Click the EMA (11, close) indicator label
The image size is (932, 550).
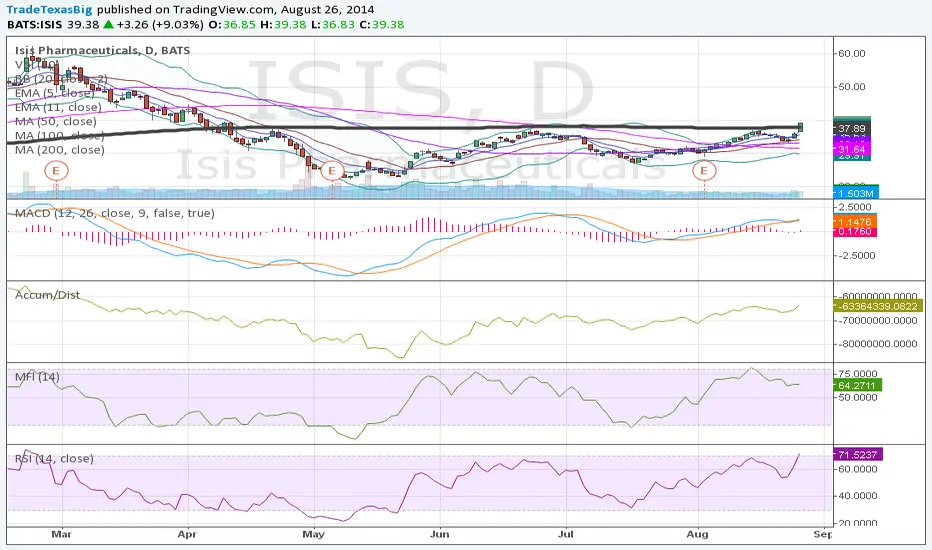click(x=58, y=107)
